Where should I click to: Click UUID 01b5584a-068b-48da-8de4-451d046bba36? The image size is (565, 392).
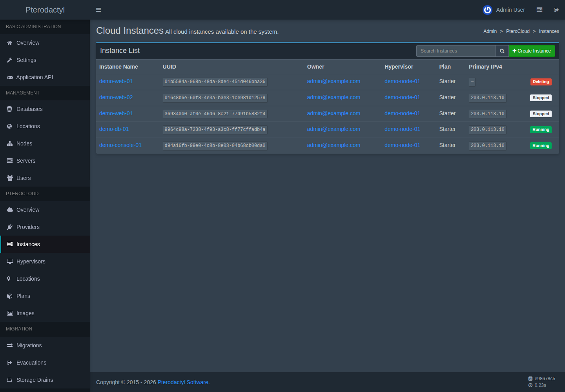(x=215, y=82)
